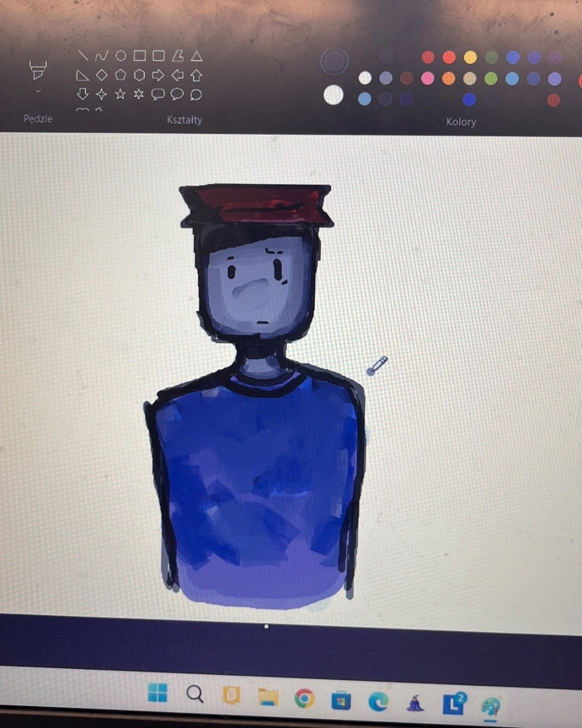Select the right arrow shape
The height and width of the screenshot is (728, 582).
click(158, 75)
